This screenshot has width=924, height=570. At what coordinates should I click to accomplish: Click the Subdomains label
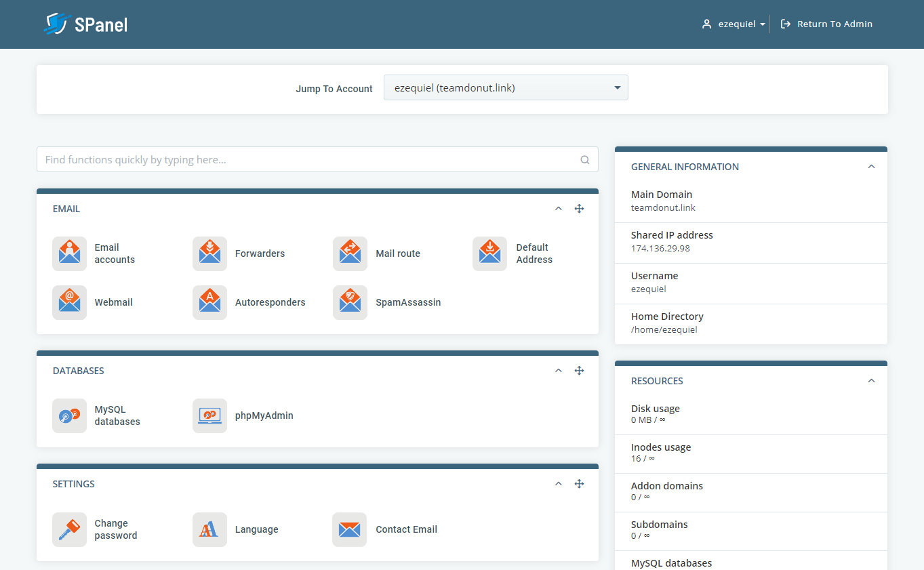[659, 525]
